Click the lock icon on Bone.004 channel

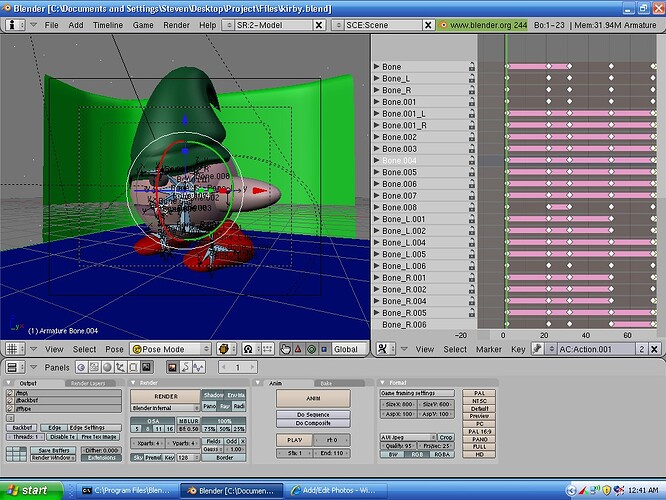[x=471, y=161]
